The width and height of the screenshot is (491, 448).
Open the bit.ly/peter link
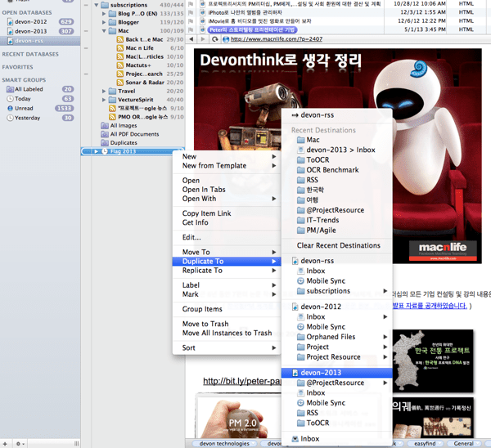242,381
